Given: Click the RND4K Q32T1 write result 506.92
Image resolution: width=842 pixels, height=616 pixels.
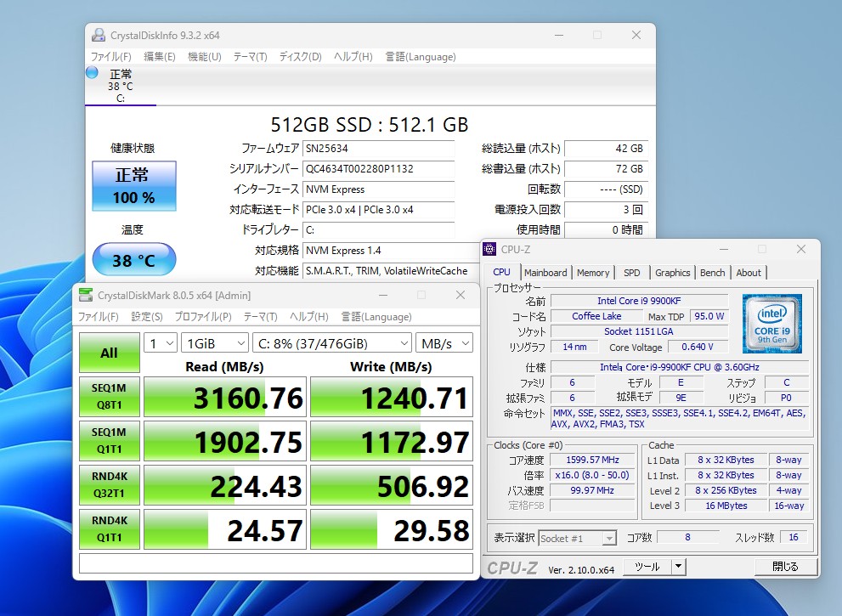Looking at the screenshot, I should click(392, 485).
